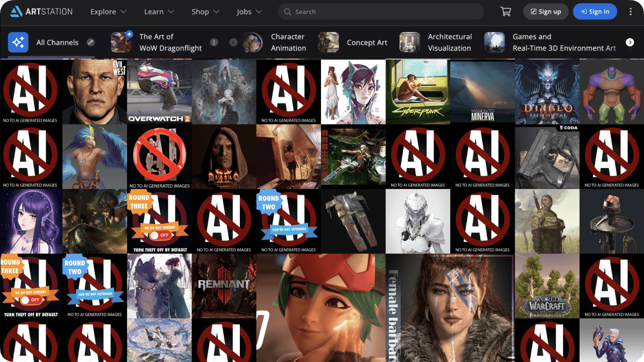This screenshot has width=644, height=362.
Task: Open the Round Three Turn Theft Off artwork in third row
Action: [x=159, y=221]
